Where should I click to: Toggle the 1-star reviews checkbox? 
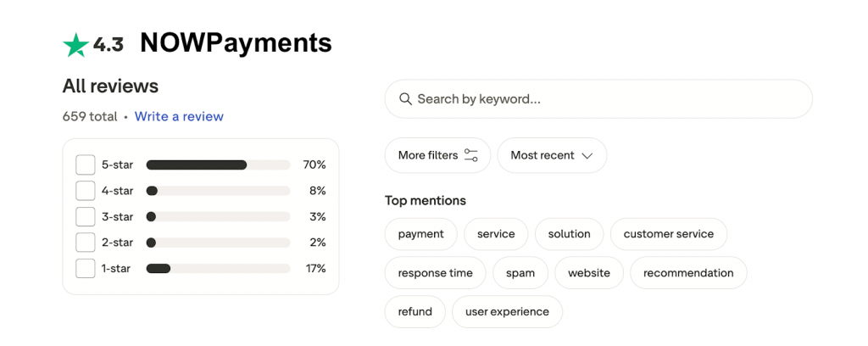(85, 269)
